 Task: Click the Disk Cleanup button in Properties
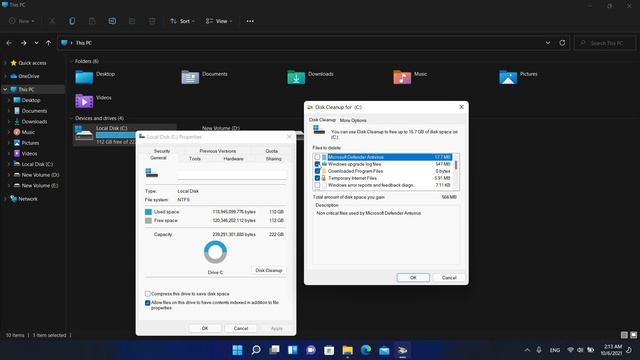point(269,270)
